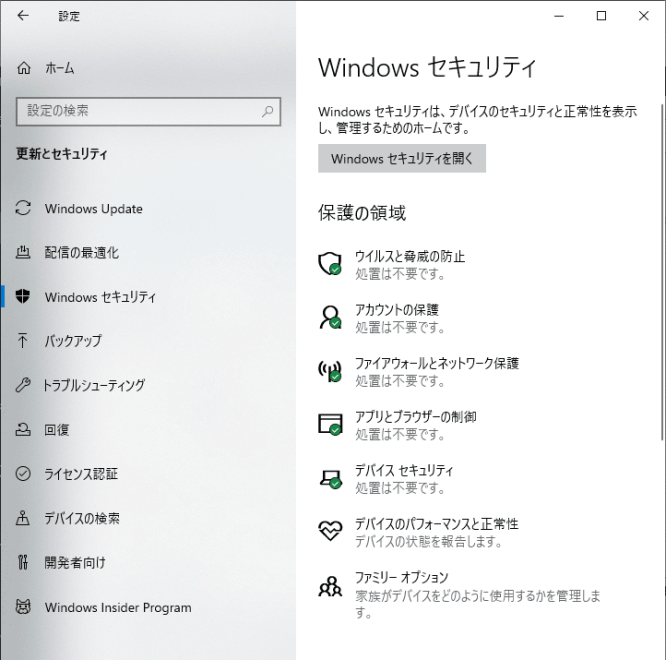Viewport: 666px width, 660px height.
Task: Click the Windows セキュリティ shield icon in sidebar
Action: pyautogui.click(x=23, y=296)
